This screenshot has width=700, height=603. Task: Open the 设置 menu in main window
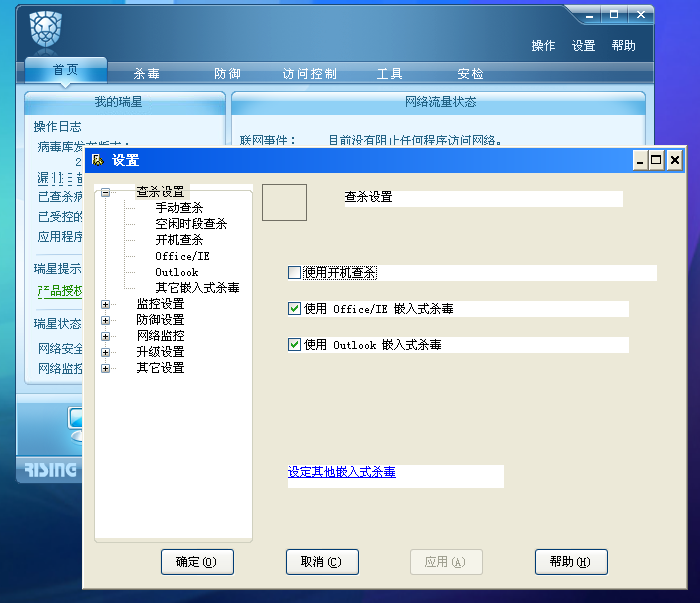(583, 46)
